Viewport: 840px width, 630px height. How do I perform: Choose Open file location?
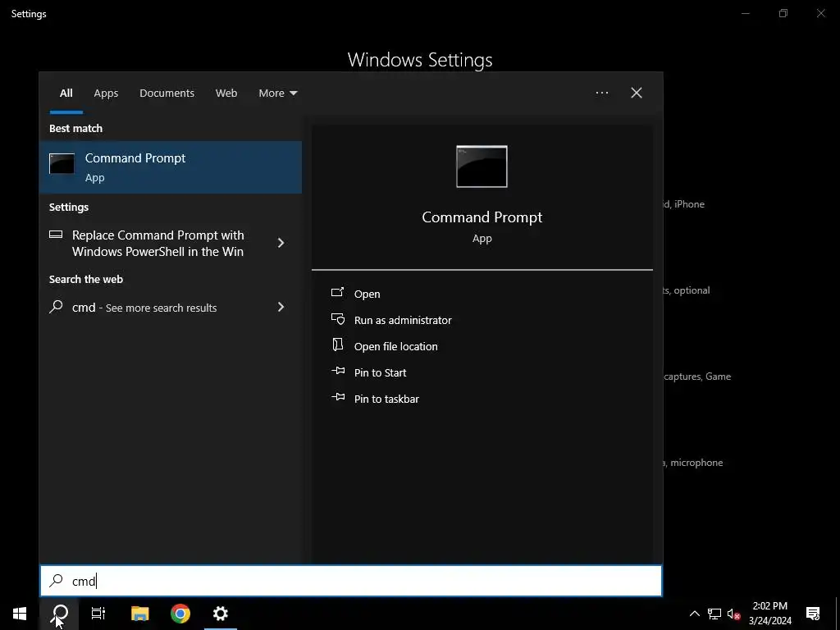point(396,347)
